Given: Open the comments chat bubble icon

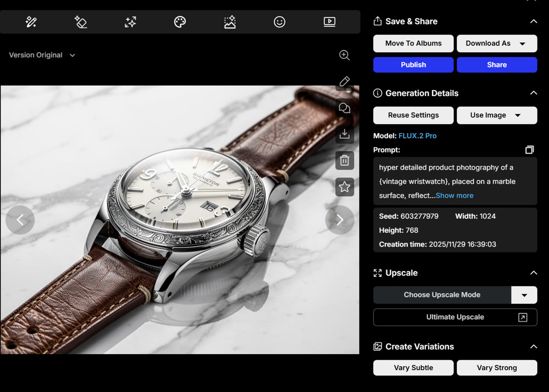Looking at the screenshot, I should [x=344, y=108].
